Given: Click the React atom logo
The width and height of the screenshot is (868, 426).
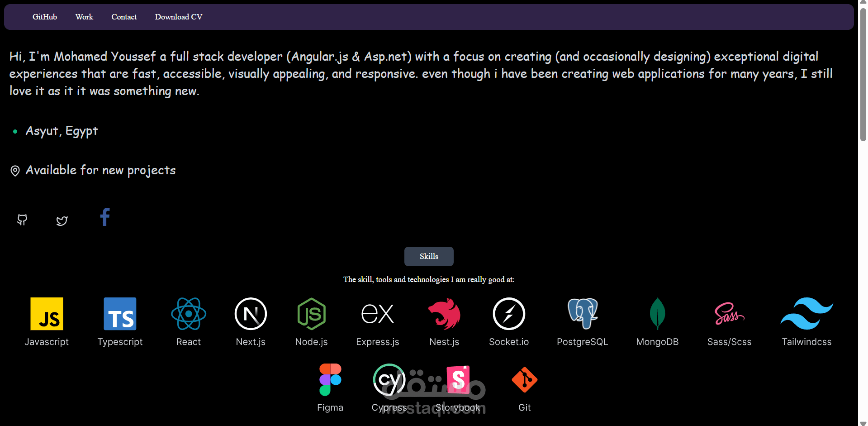Looking at the screenshot, I should [x=189, y=314].
